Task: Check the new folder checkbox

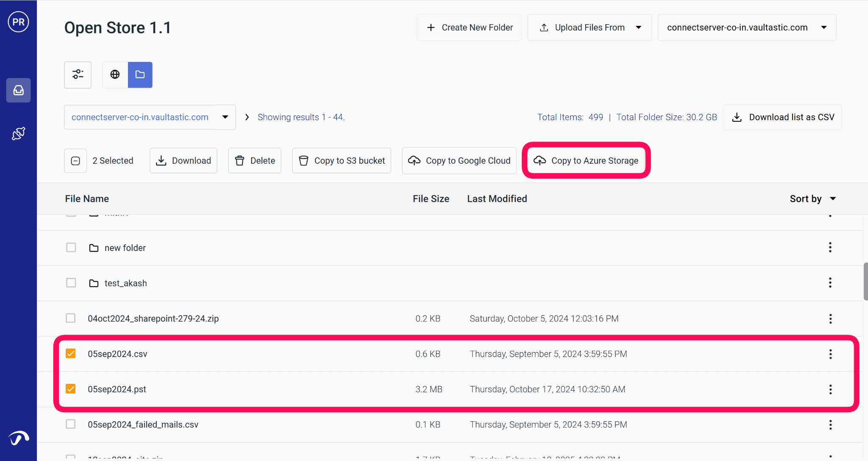Action: click(71, 248)
